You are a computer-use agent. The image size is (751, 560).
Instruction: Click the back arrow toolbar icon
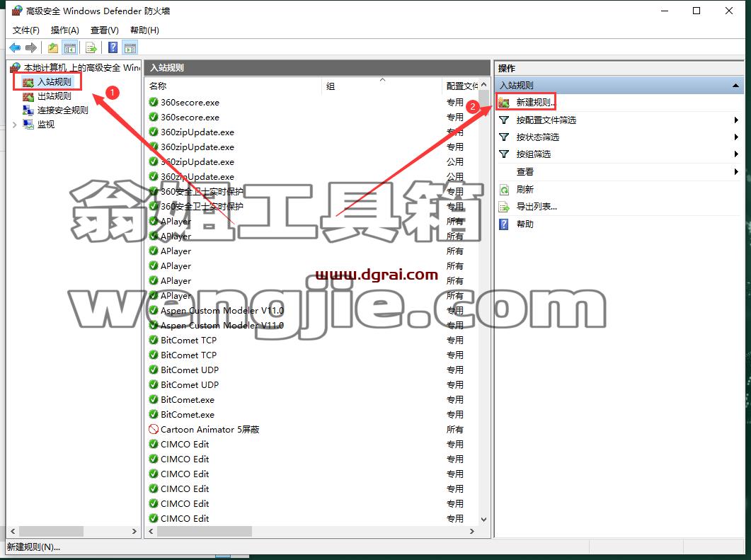(15, 47)
